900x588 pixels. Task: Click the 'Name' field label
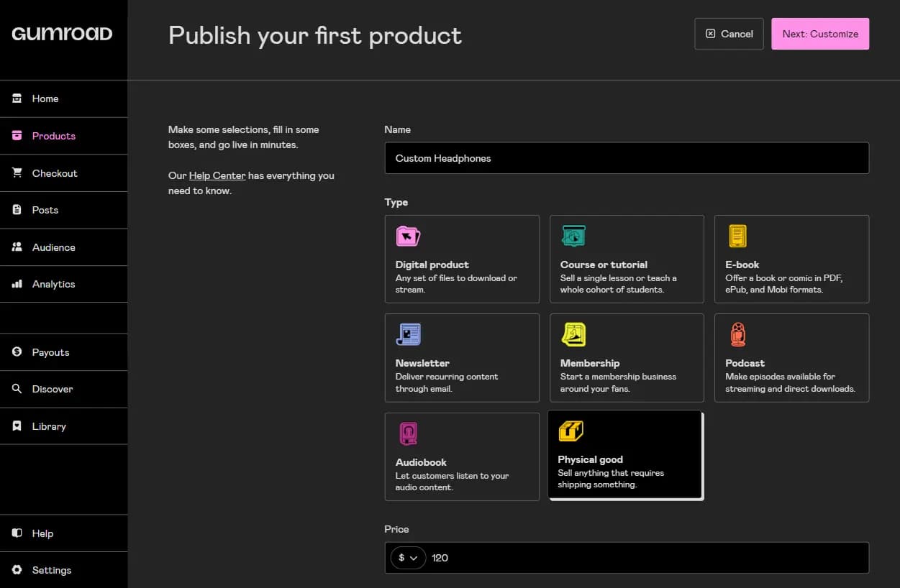(398, 129)
